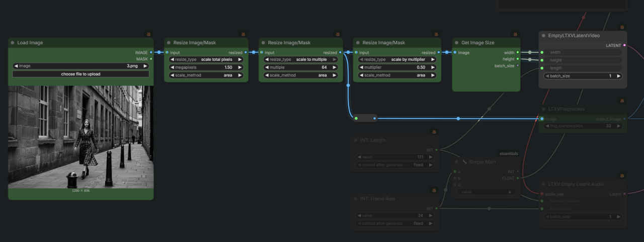Click the LATENT output port on EmptyLTXVLatentVideo

(624, 45)
